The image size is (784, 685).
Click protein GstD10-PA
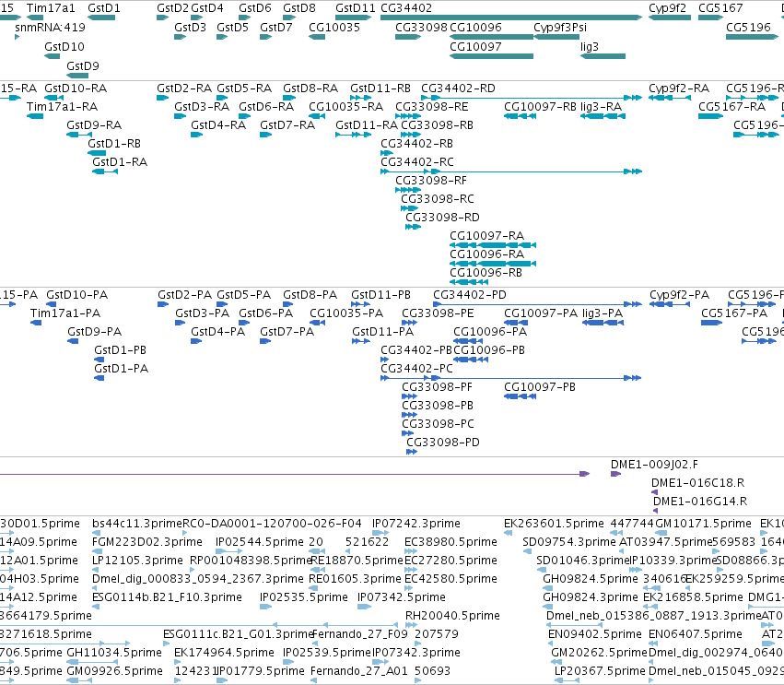(x=51, y=304)
